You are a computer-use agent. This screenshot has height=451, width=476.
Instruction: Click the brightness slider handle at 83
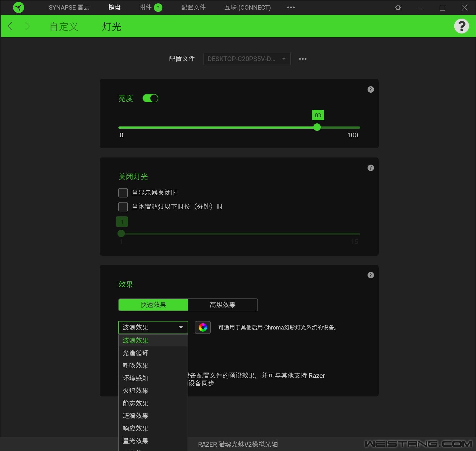(317, 127)
